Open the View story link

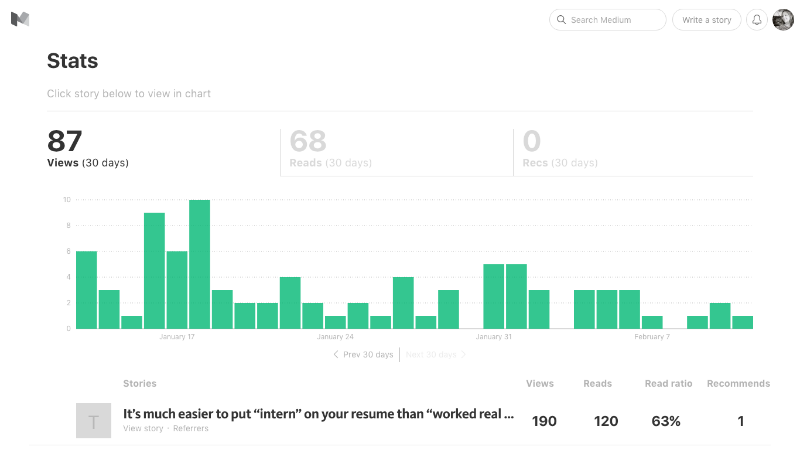click(x=143, y=429)
